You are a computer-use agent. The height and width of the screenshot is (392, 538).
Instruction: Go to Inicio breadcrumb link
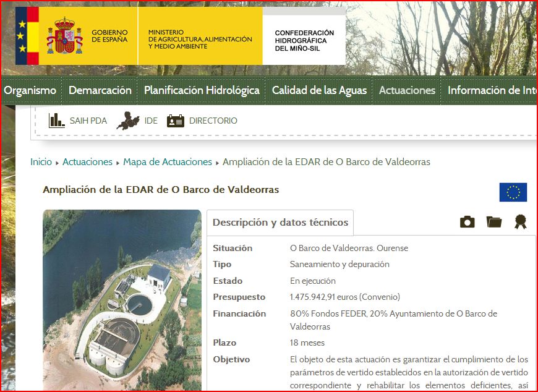pos(41,162)
